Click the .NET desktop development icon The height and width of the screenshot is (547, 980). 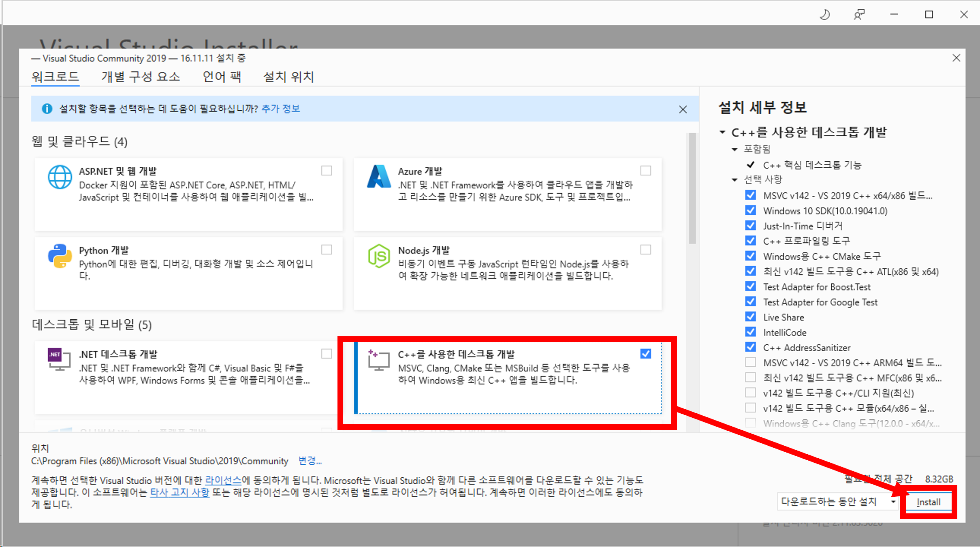point(59,359)
